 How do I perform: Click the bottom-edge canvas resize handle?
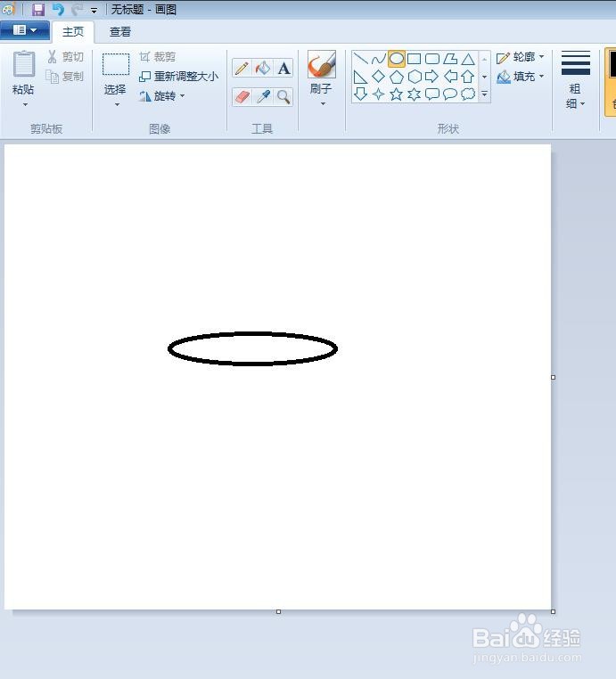278,611
